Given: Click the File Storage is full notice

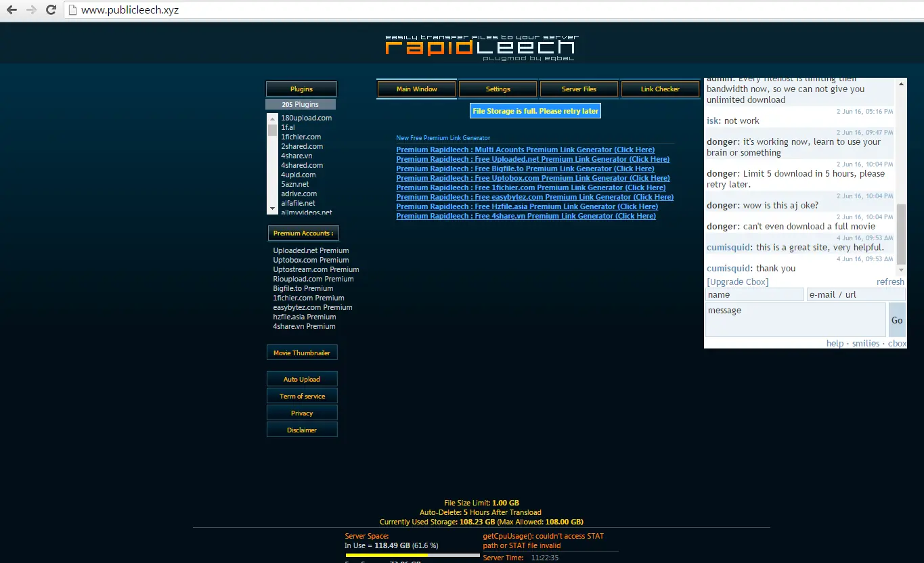Looking at the screenshot, I should point(535,111).
